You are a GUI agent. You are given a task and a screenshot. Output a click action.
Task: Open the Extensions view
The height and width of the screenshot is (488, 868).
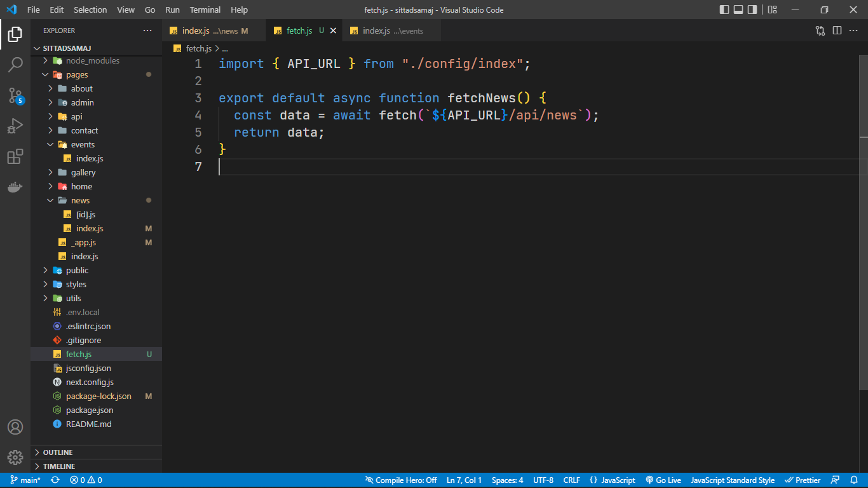pyautogui.click(x=15, y=156)
